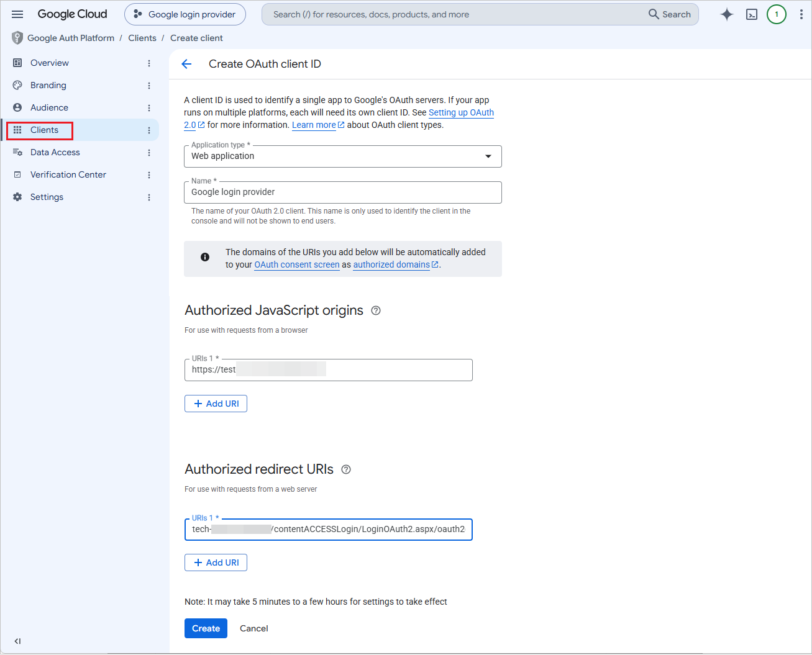Select Audience in the sidebar

pyautogui.click(x=49, y=107)
